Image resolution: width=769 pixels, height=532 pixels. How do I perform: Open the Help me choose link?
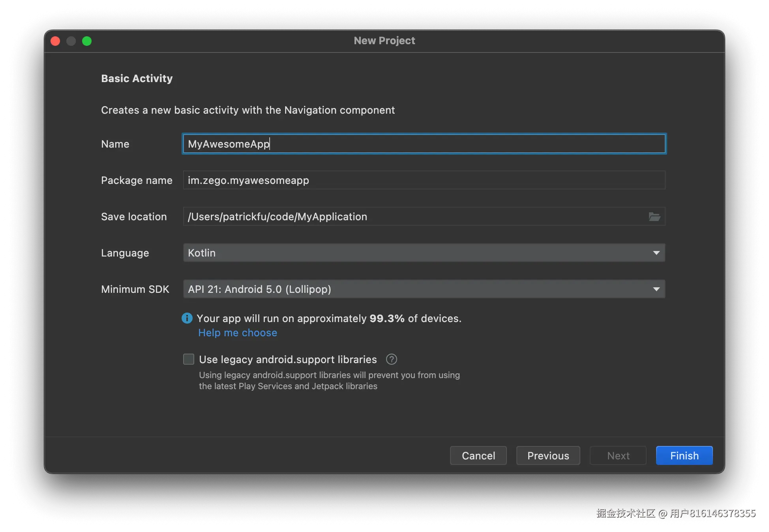tap(238, 333)
